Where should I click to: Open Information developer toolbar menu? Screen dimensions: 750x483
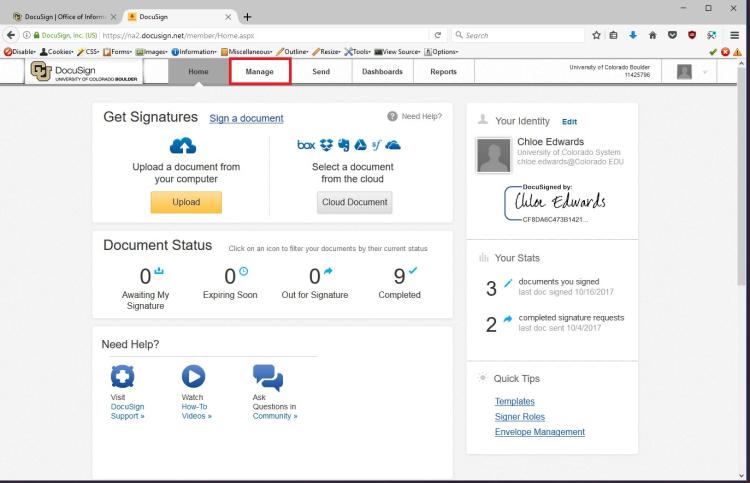coord(194,52)
